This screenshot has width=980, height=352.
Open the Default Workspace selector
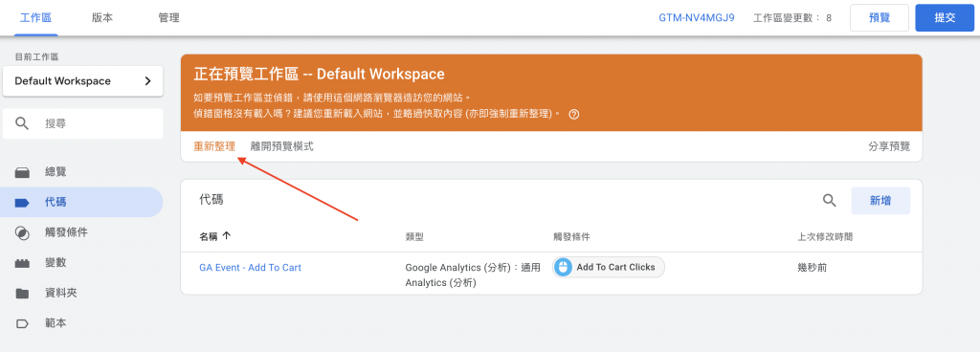click(x=83, y=81)
